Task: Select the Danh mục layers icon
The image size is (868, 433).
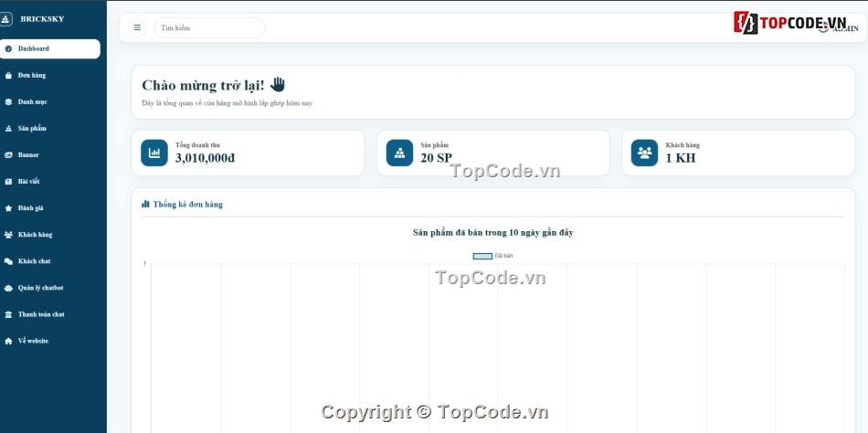Action: click(8, 102)
